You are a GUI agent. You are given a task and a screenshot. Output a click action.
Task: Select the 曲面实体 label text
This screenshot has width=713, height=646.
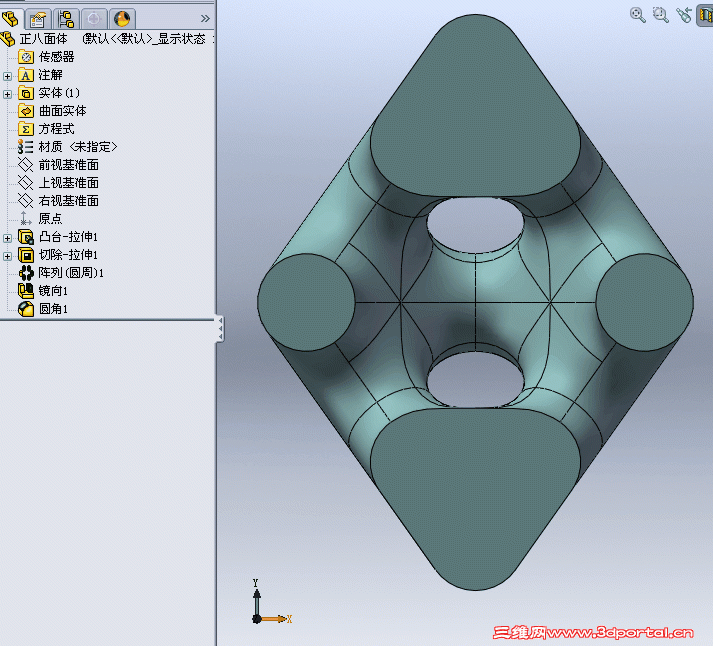(62, 111)
